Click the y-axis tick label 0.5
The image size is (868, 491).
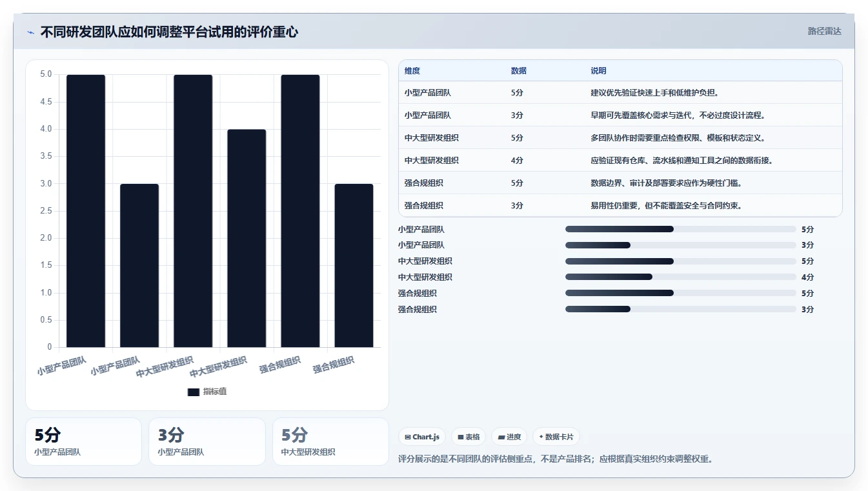46,320
